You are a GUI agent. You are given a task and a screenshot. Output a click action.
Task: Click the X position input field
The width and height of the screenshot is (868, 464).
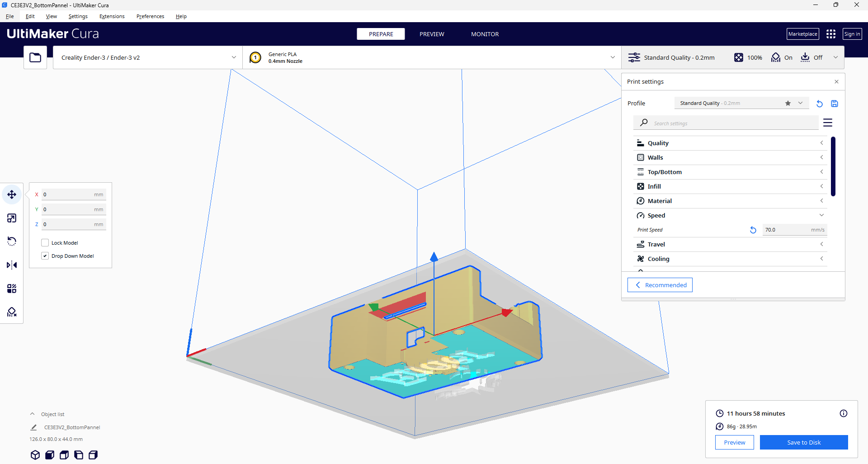click(x=74, y=194)
